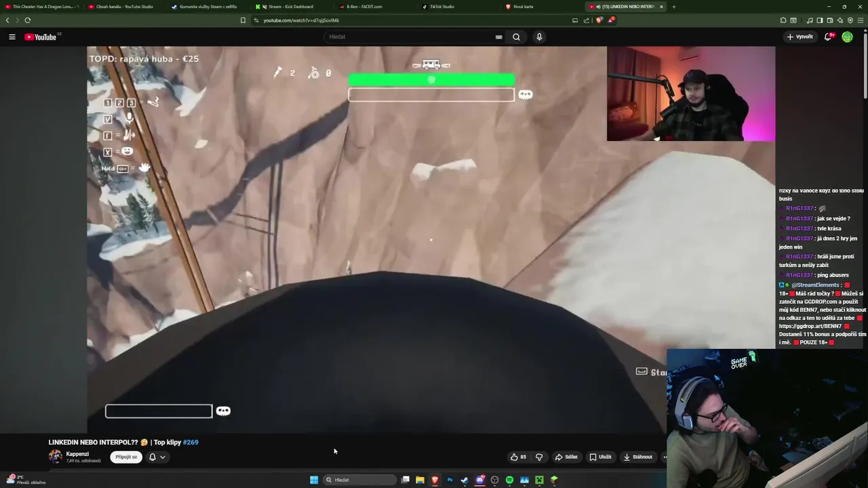Open Task View on taskbar
Viewport: 868px width, 488px height.
click(x=405, y=480)
